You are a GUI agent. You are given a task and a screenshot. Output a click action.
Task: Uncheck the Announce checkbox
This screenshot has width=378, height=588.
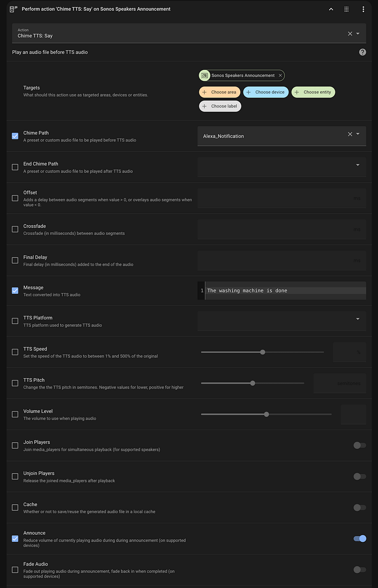coord(15,539)
